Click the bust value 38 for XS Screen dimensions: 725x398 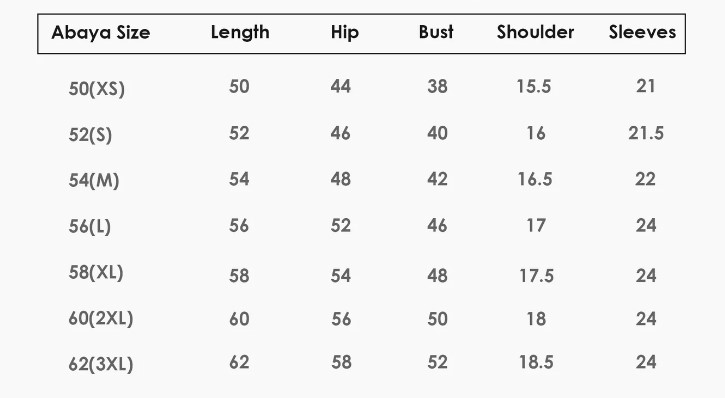[x=437, y=86]
